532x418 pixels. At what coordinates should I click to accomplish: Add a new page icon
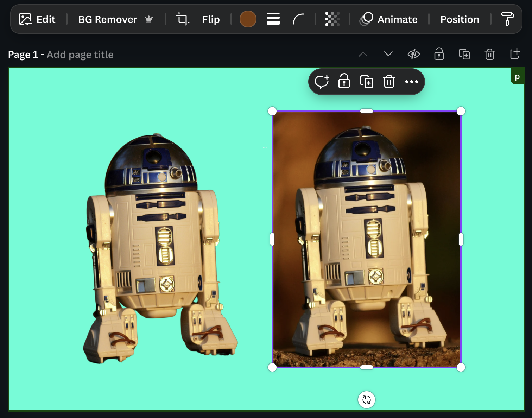(515, 53)
